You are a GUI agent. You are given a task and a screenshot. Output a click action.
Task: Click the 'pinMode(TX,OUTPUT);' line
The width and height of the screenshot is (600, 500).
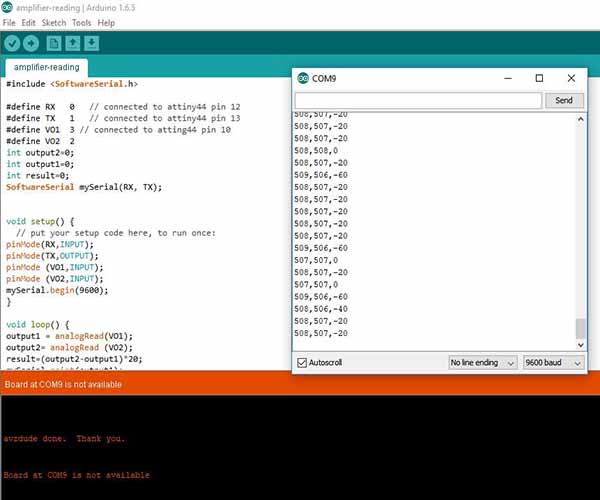click(x=52, y=256)
